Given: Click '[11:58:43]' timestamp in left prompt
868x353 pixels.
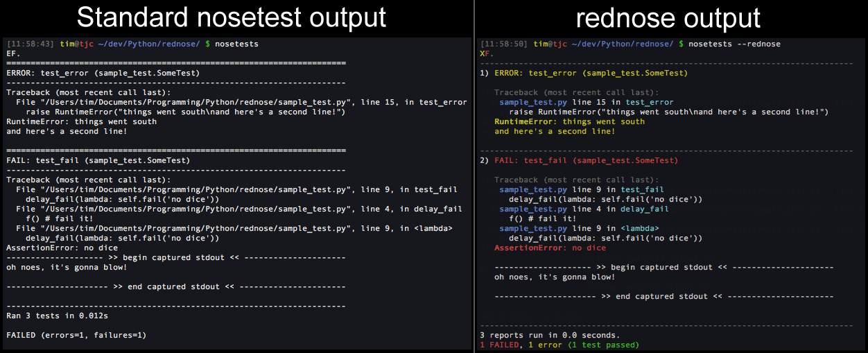Looking at the screenshot, I should tap(30, 44).
